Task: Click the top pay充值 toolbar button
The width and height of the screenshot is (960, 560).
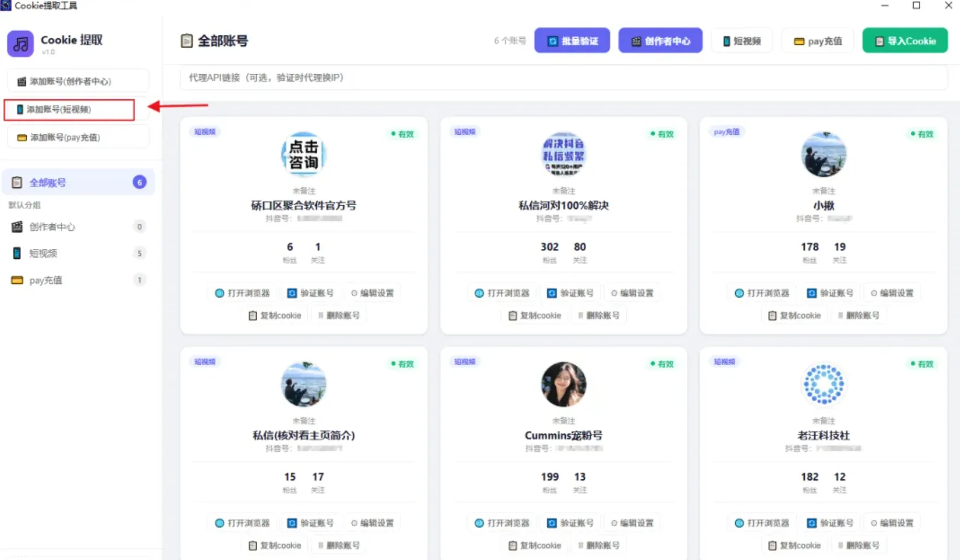Action: (817, 41)
